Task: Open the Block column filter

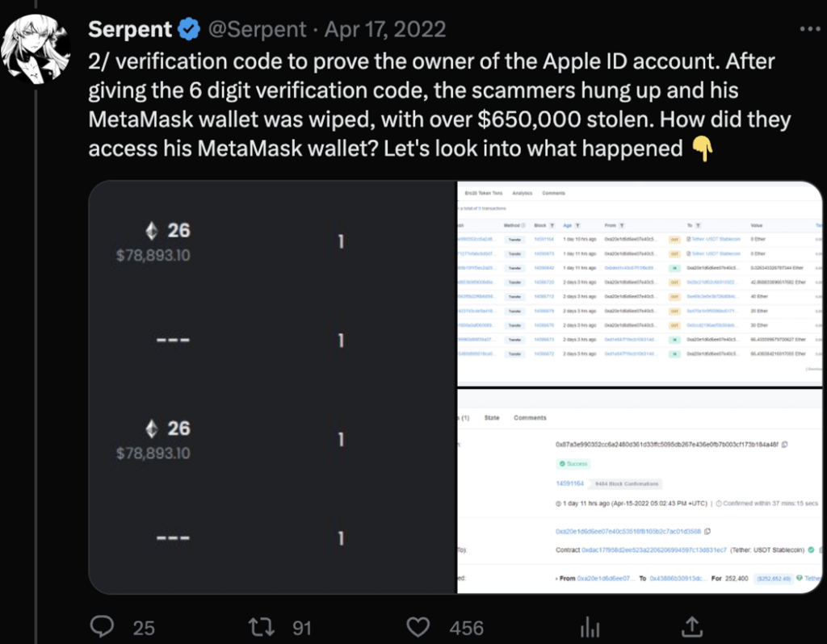Action: (552, 225)
